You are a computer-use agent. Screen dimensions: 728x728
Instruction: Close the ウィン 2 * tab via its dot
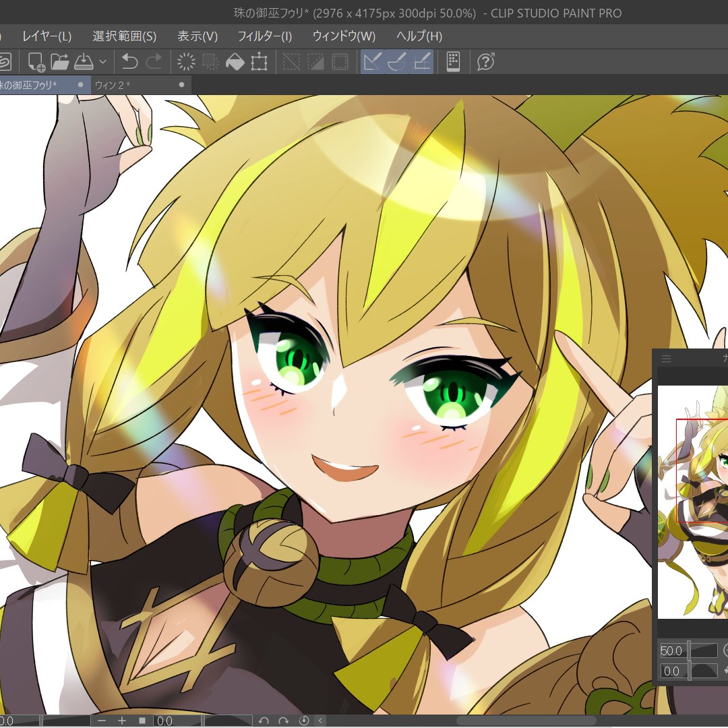click(x=181, y=85)
